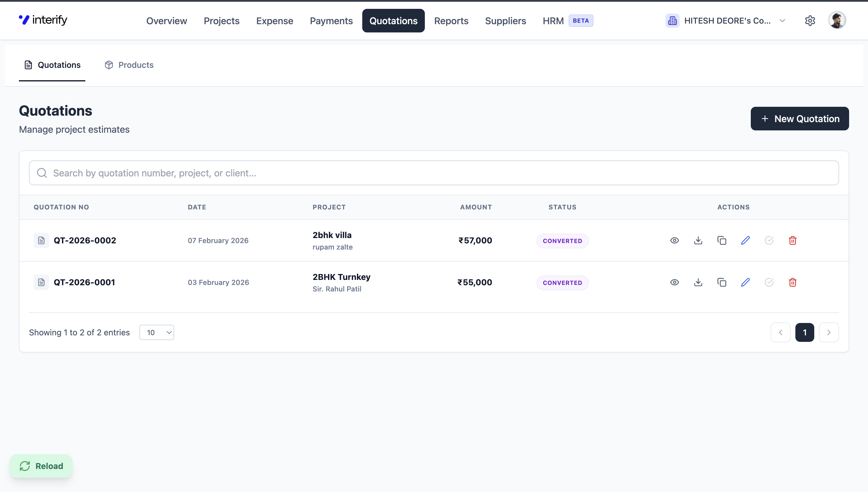This screenshot has width=868, height=492.
Task: Download quotation QT-2026-0002
Action: (698, 240)
